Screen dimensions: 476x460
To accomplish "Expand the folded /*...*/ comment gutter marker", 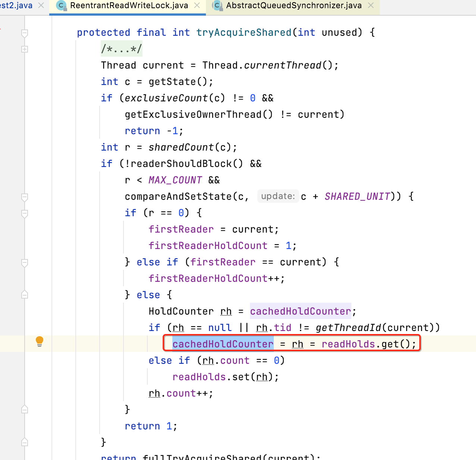I will click(x=25, y=49).
